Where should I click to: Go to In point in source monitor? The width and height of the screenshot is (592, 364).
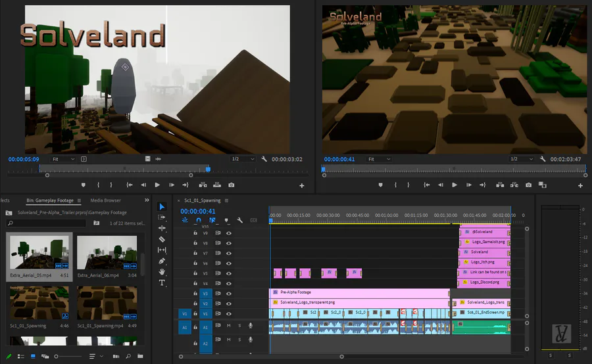click(129, 185)
